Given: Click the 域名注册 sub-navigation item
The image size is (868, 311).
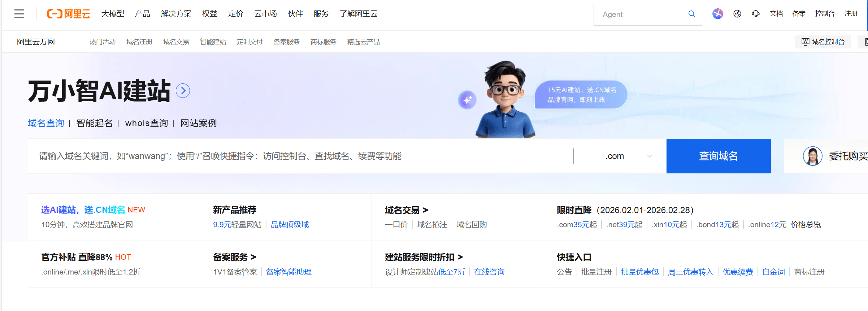Looking at the screenshot, I should click(139, 42).
